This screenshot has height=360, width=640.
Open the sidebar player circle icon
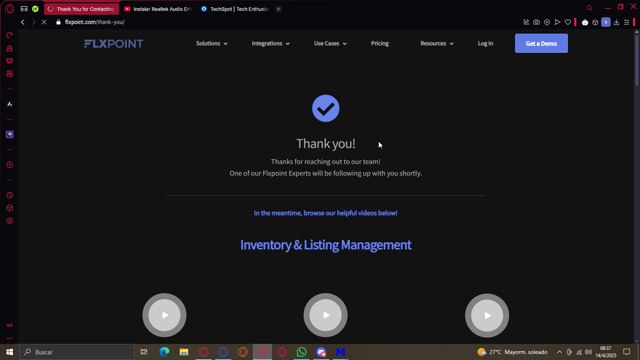10,165
